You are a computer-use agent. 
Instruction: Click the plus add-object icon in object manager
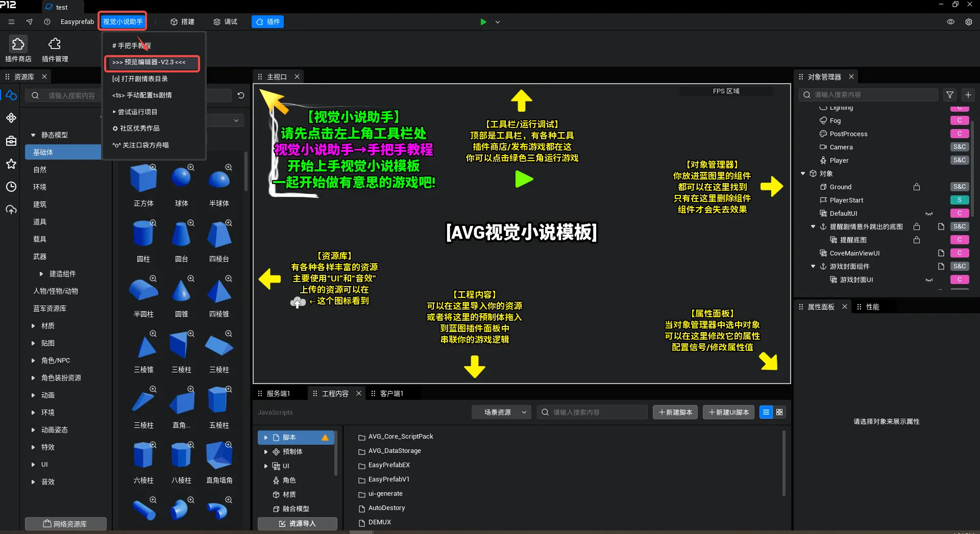click(968, 95)
